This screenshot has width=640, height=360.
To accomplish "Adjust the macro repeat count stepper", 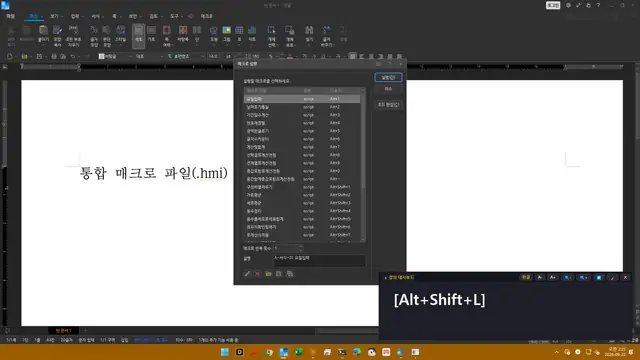I will [x=301, y=248].
